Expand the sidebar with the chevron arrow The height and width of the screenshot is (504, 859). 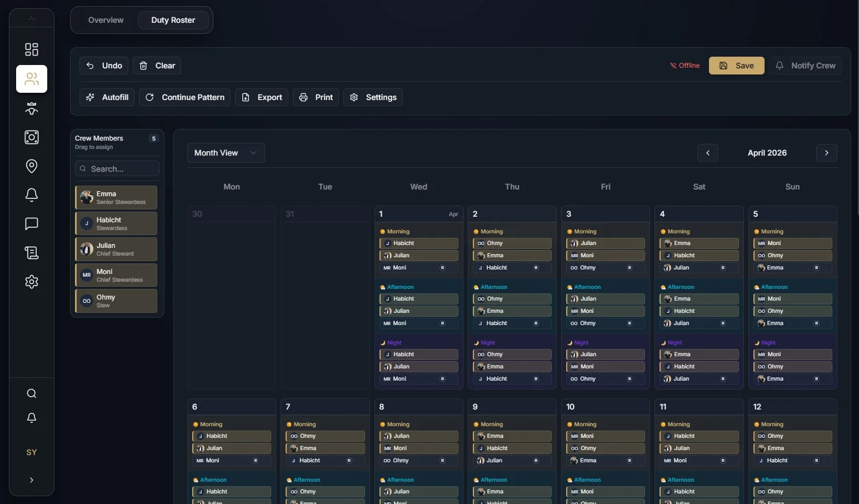[x=31, y=480]
